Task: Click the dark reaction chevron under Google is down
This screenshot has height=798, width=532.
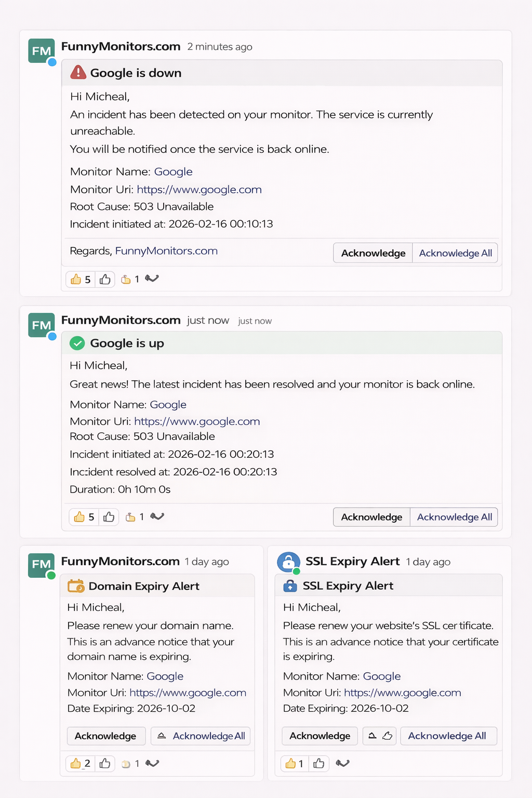Action: [152, 279]
